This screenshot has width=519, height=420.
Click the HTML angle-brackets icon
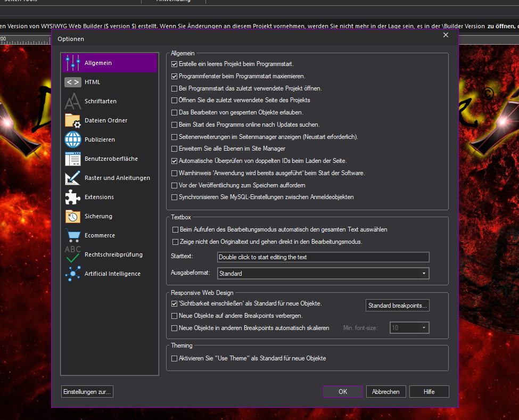(73, 82)
